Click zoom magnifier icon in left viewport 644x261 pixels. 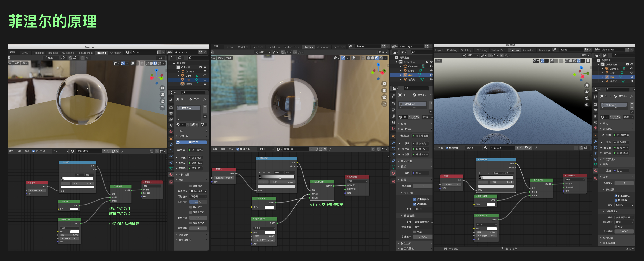162,88
